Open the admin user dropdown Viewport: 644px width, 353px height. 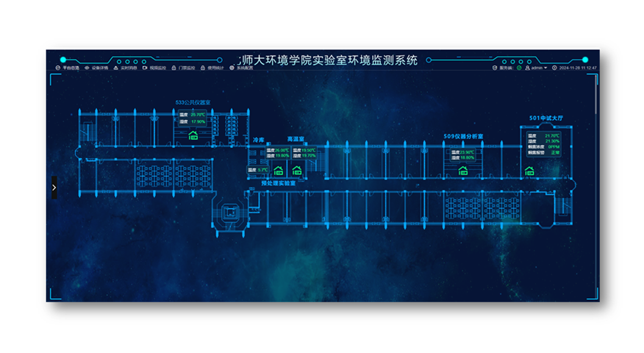click(x=537, y=68)
